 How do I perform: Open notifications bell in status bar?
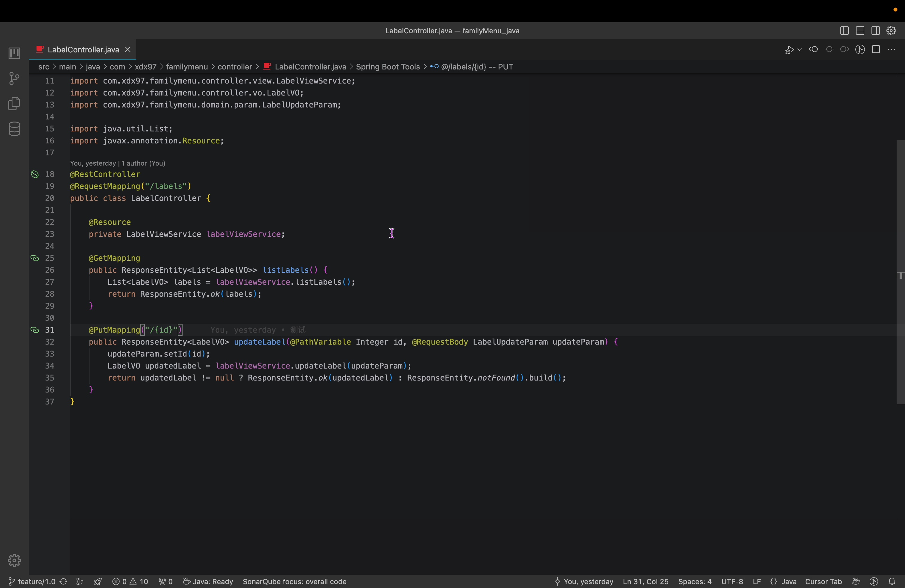click(892, 581)
